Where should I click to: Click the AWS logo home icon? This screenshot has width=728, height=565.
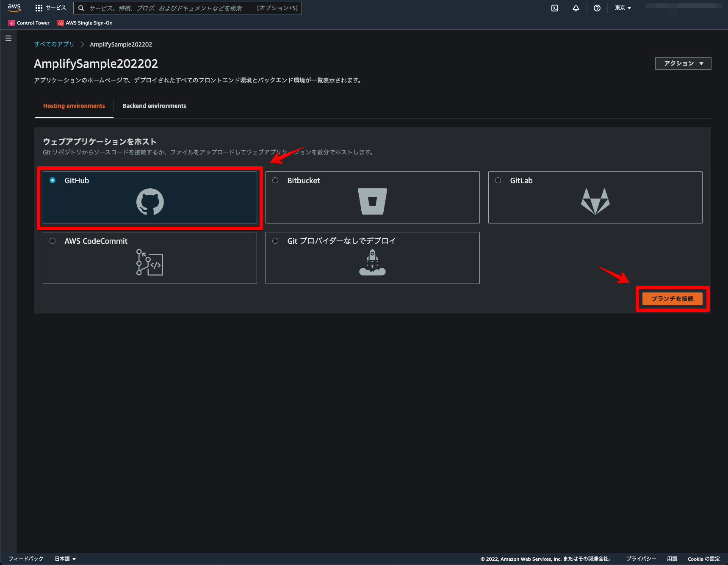(x=14, y=8)
